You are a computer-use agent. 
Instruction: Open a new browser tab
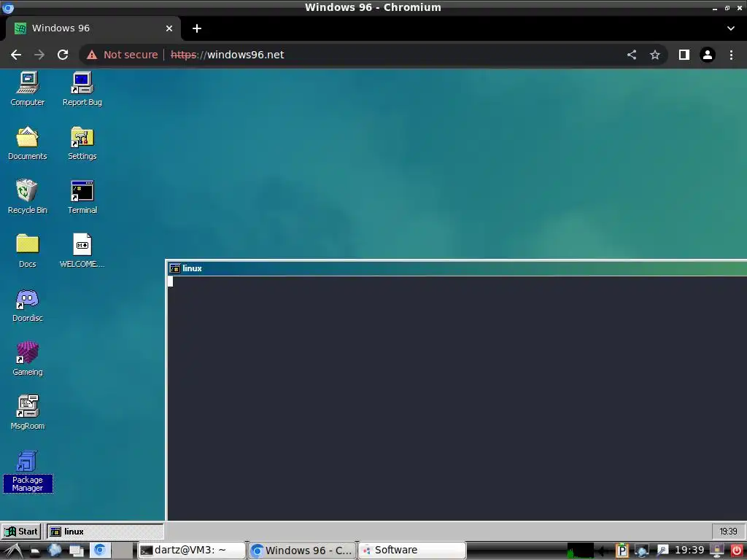(197, 28)
